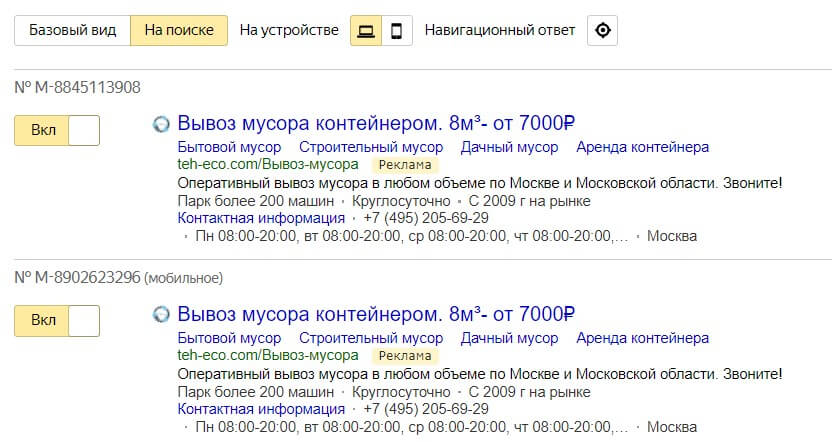Open 'Строительный мусор' sitelink in mobile ad
Screen dimensions: 832x442
point(371,338)
